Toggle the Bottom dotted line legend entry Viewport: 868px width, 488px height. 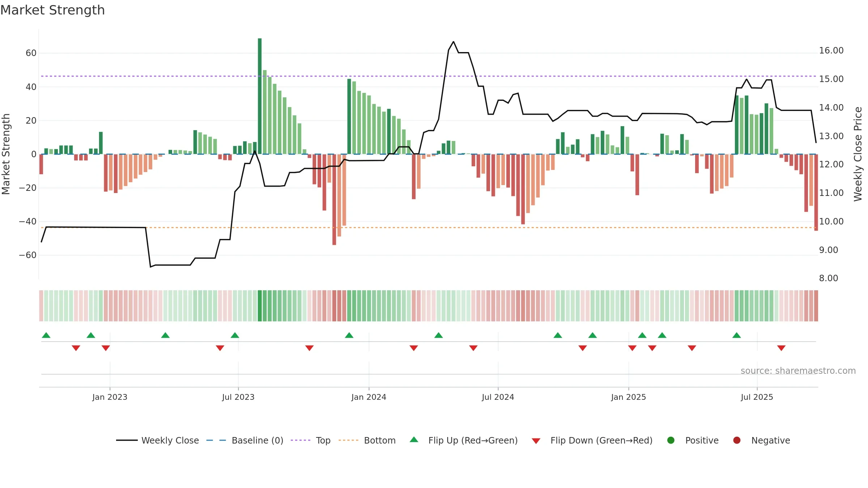(x=367, y=440)
